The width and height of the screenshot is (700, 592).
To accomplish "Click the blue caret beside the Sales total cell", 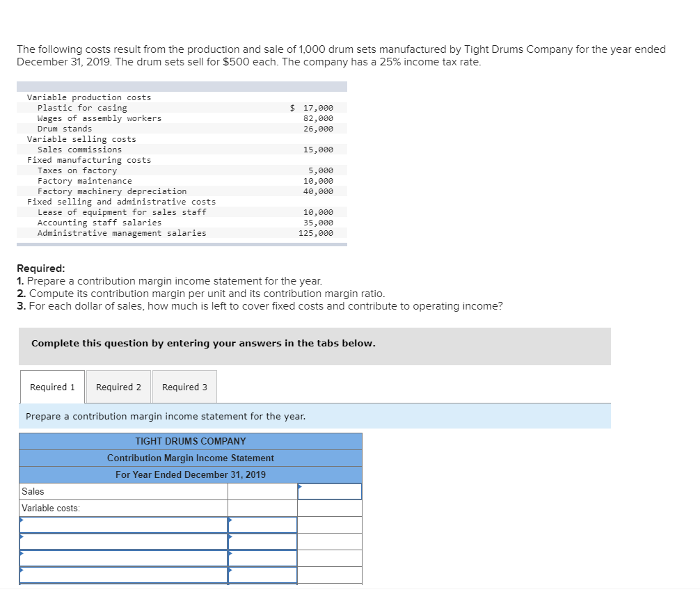I will (301, 487).
